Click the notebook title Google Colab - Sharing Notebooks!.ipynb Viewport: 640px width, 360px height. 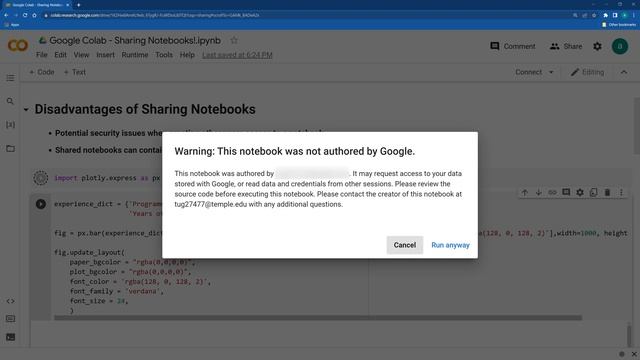(x=135, y=40)
